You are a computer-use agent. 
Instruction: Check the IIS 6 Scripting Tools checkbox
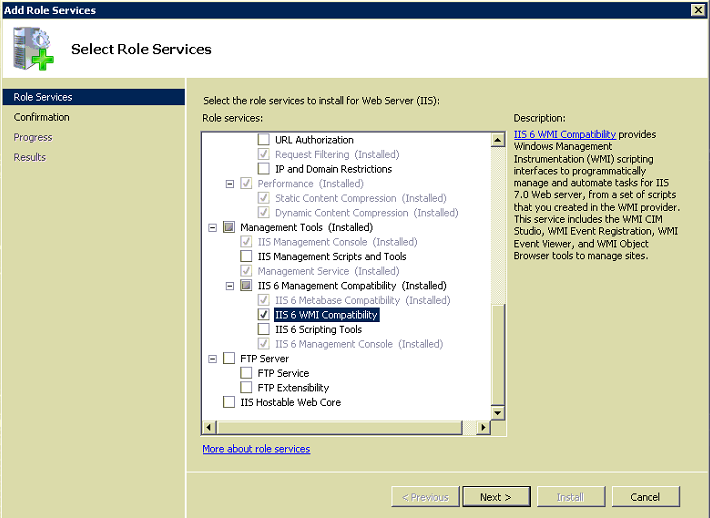click(x=264, y=329)
